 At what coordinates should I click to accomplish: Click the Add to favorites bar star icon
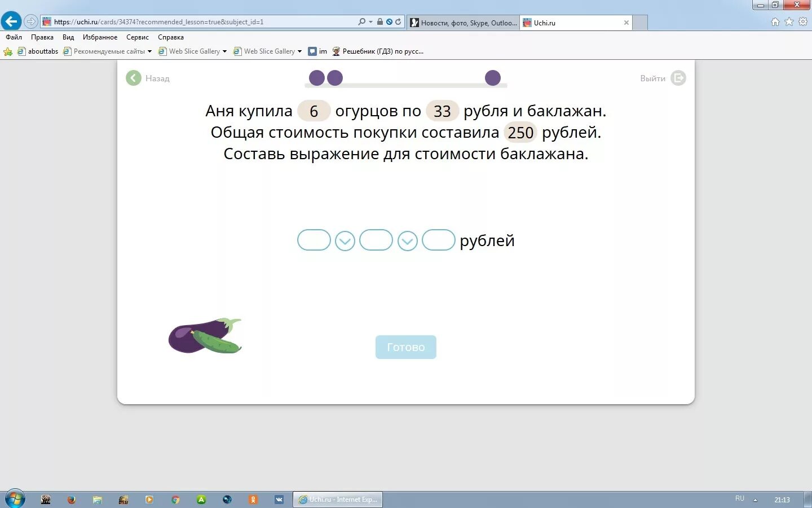8,51
